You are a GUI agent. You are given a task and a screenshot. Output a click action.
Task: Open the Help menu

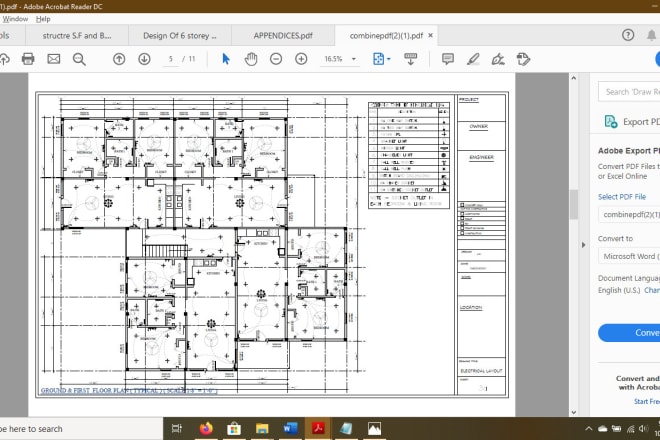43,19
